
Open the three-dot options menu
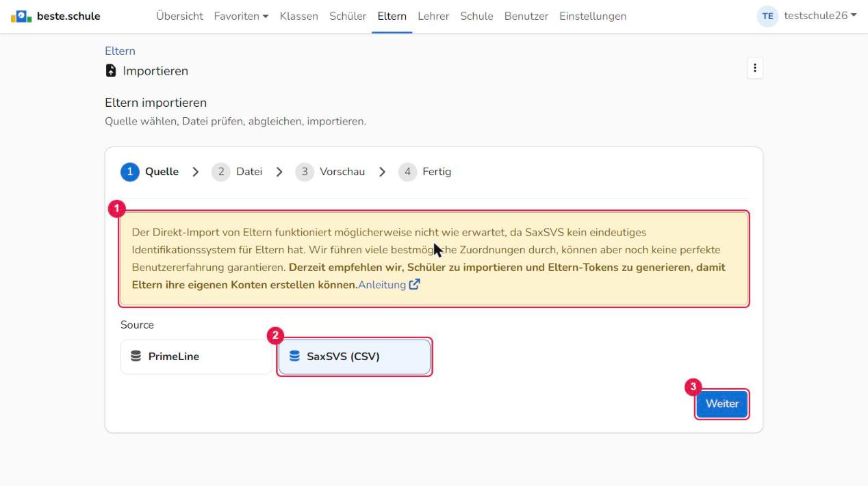(x=755, y=68)
